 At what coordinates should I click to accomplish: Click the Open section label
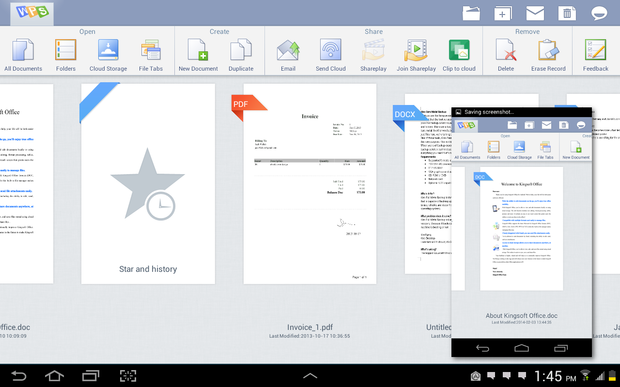tap(87, 31)
